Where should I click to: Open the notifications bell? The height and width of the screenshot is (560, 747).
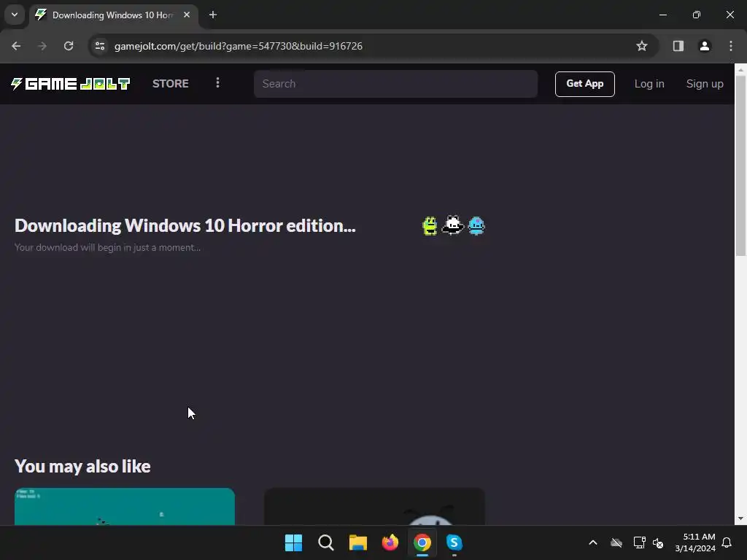(x=727, y=542)
